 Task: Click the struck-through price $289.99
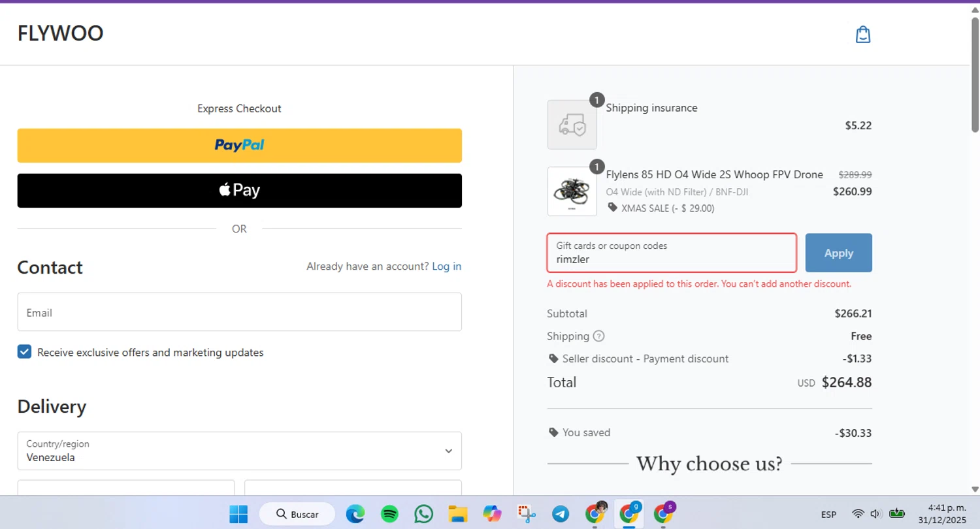pos(855,175)
